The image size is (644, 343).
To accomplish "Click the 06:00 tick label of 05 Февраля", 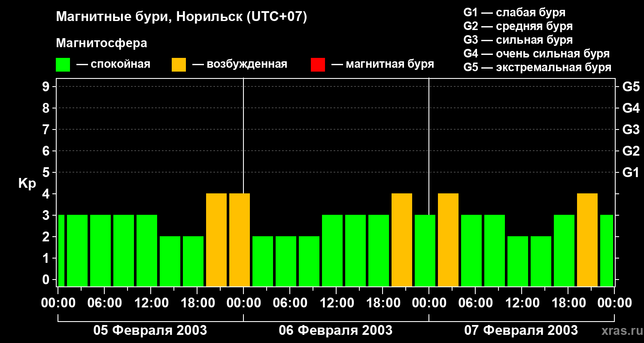I will coord(104,303).
